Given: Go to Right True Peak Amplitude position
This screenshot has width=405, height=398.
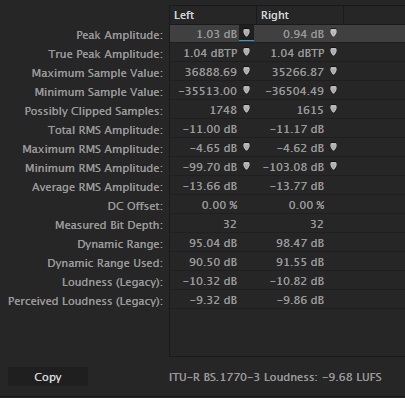Looking at the screenshot, I should point(333,52).
